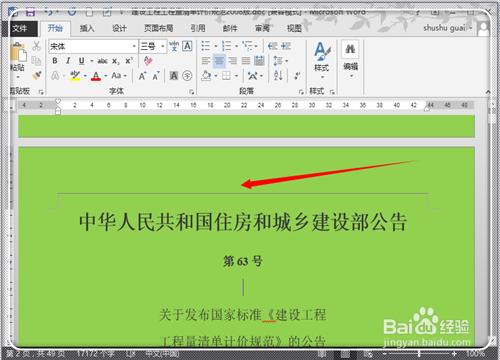500x360 pixels.
Task: Toggle show paragraph marks icon
Action: (x=296, y=76)
